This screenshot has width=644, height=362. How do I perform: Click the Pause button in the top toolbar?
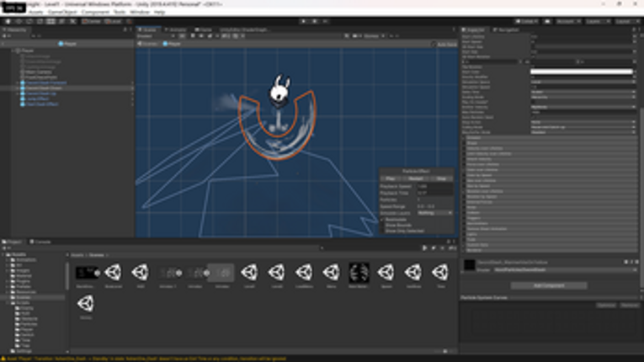315,21
